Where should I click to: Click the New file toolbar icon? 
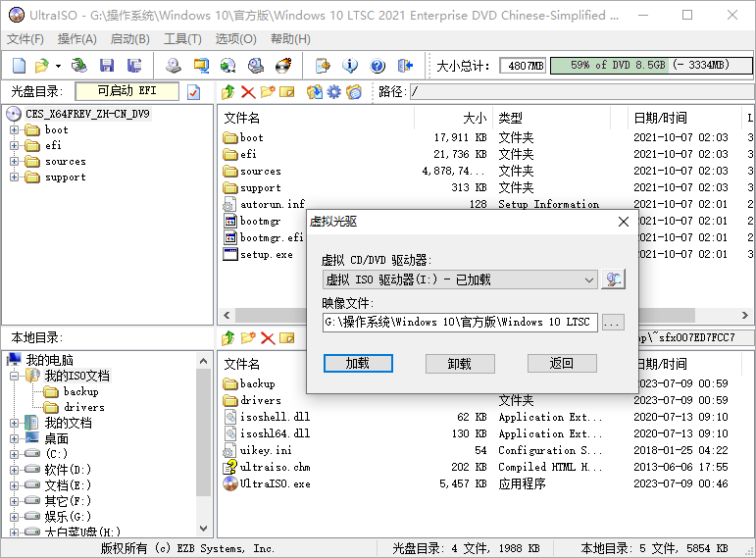click(19, 66)
